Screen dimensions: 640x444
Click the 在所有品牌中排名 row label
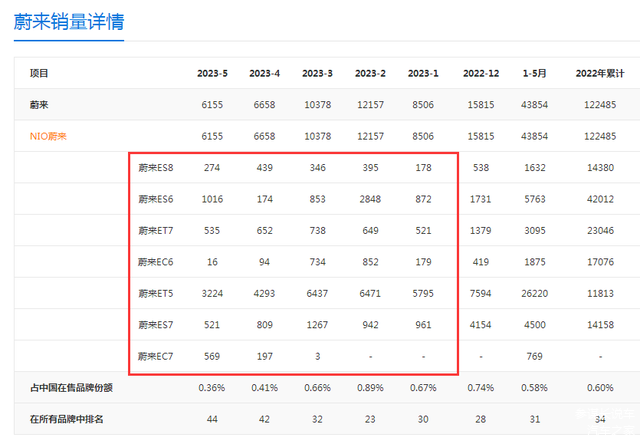pos(68,421)
